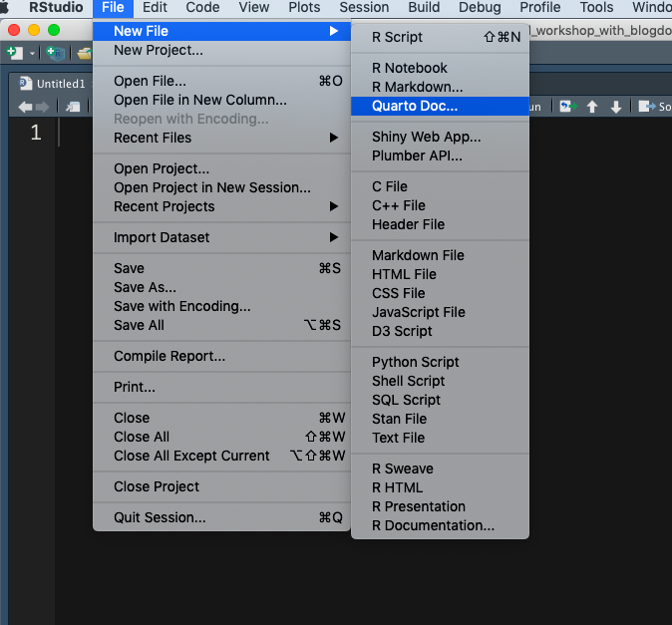
Task: Select Print... from File menu
Action: tap(222, 387)
